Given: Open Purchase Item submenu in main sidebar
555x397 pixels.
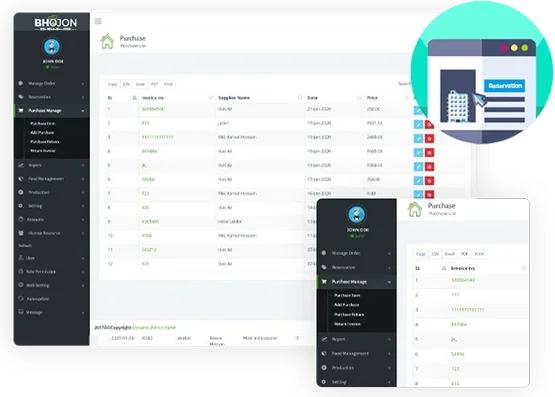Looking at the screenshot, I should point(43,123).
